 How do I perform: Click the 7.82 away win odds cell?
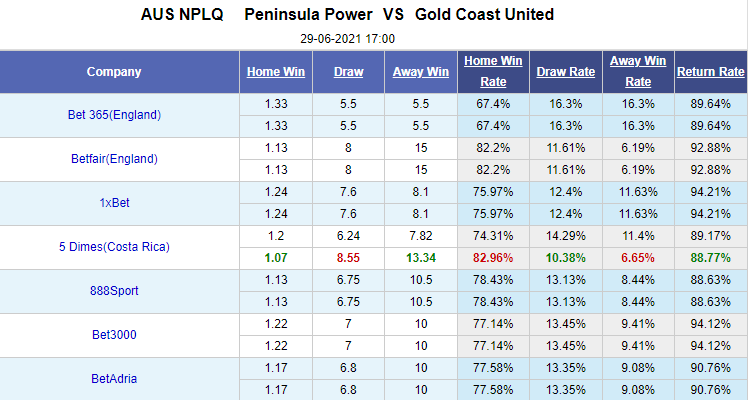click(x=421, y=236)
